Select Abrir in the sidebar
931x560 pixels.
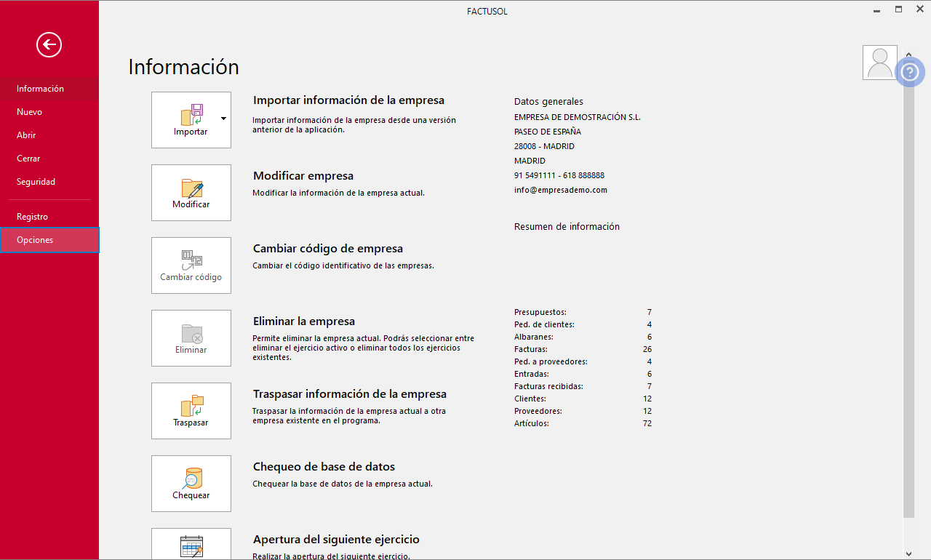pos(49,135)
